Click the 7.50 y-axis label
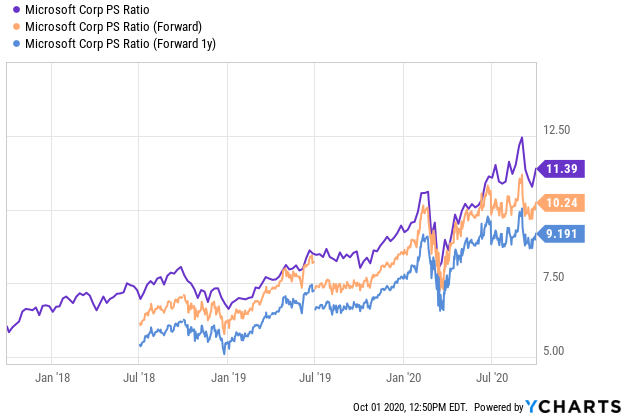 pyautogui.click(x=554, y=277)
